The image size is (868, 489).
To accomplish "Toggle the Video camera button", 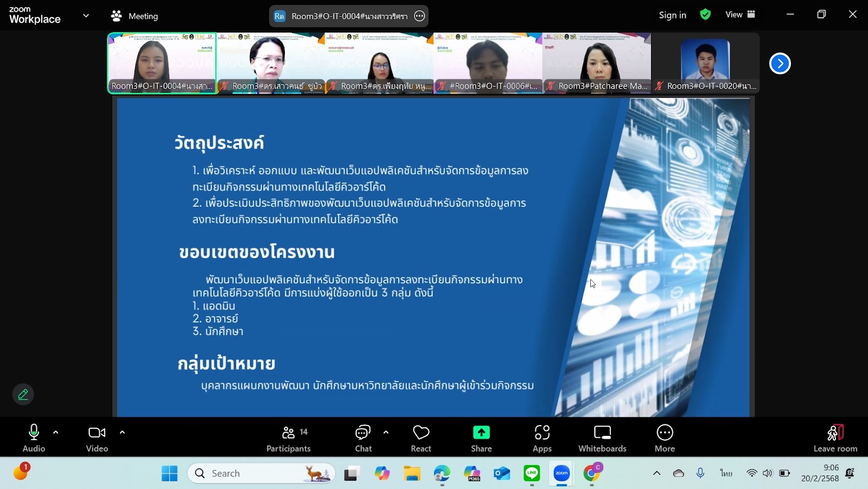I will coord(97,438).
